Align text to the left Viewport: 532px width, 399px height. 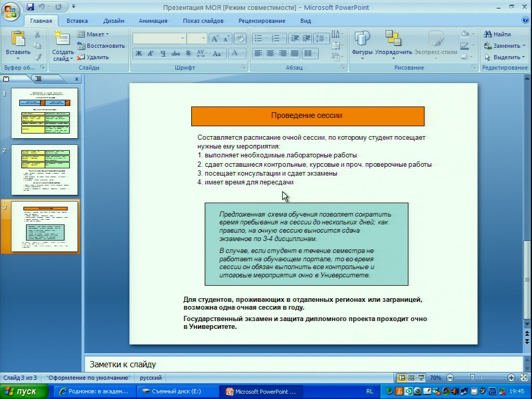point(258,54)
